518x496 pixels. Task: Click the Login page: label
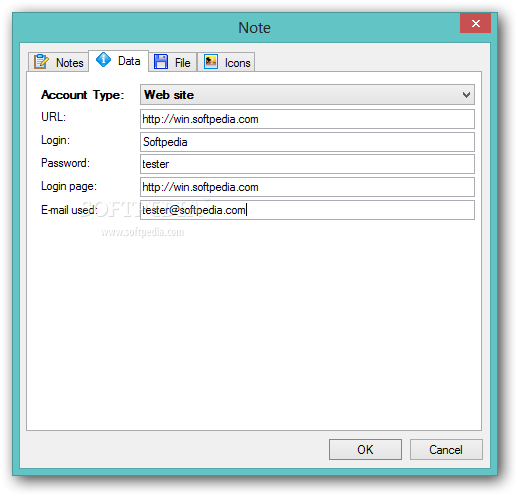pyautogui.click(x=69, y=186)
